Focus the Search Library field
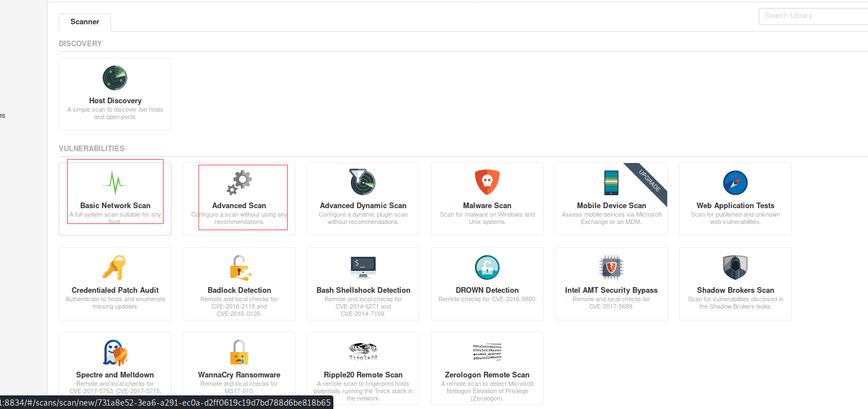 point(813,16)
